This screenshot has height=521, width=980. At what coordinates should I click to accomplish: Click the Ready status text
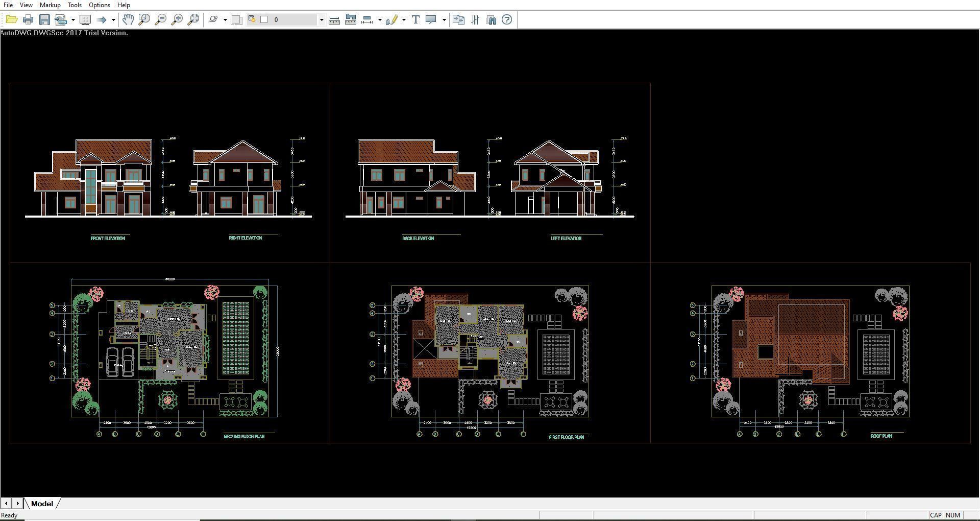[10, 515]
